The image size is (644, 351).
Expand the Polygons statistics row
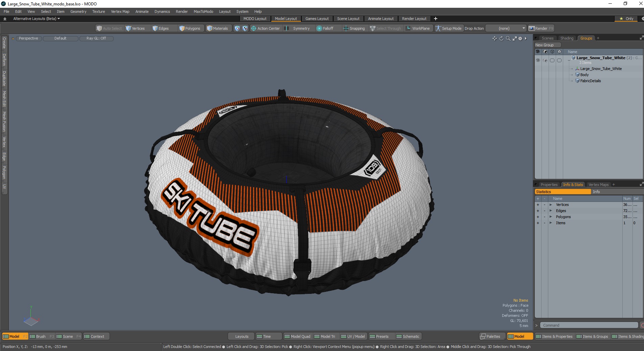[x=551, y=217]
